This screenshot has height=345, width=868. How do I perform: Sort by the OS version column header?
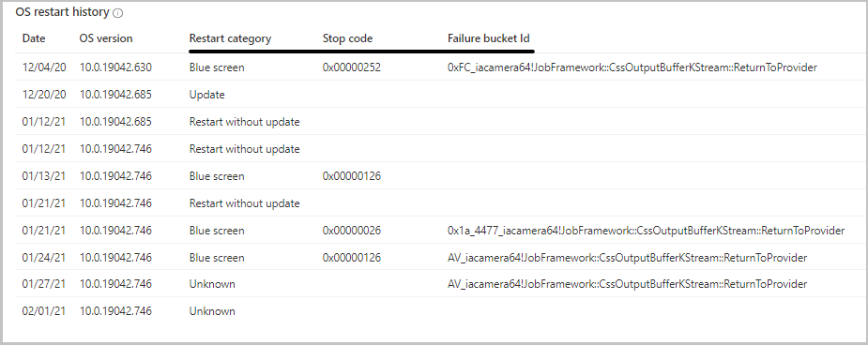click(x=106, y=38)
